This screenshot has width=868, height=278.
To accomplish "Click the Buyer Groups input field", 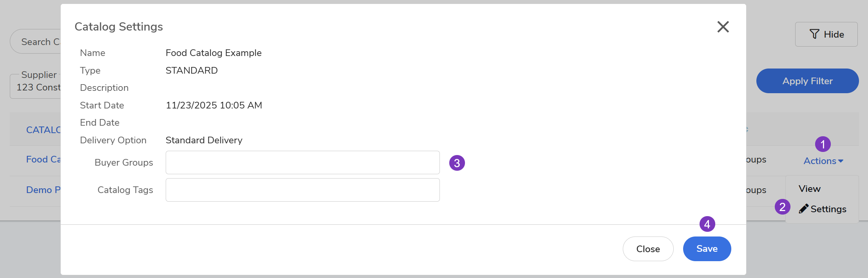I will point(302,162).
